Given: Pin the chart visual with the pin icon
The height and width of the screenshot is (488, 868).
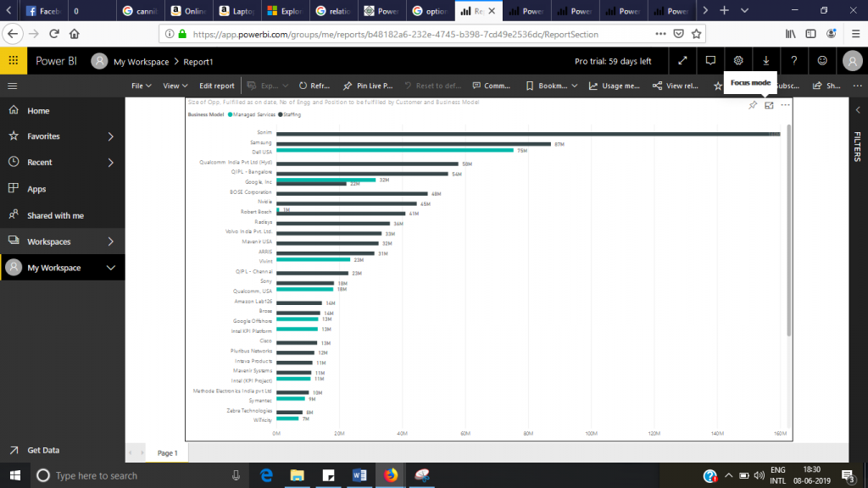Looking at the screenshot, I should click(x=753, y=105).
